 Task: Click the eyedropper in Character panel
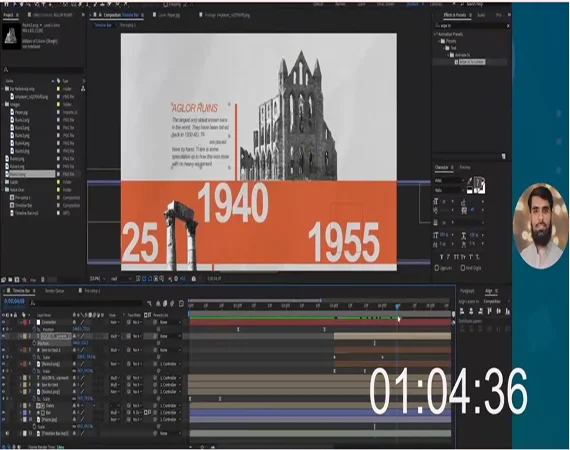469,181
